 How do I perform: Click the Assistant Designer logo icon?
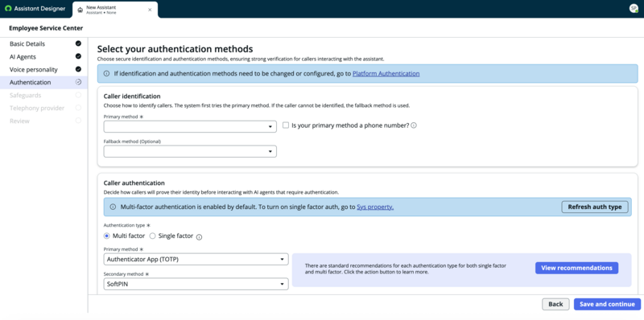(8, 9)
